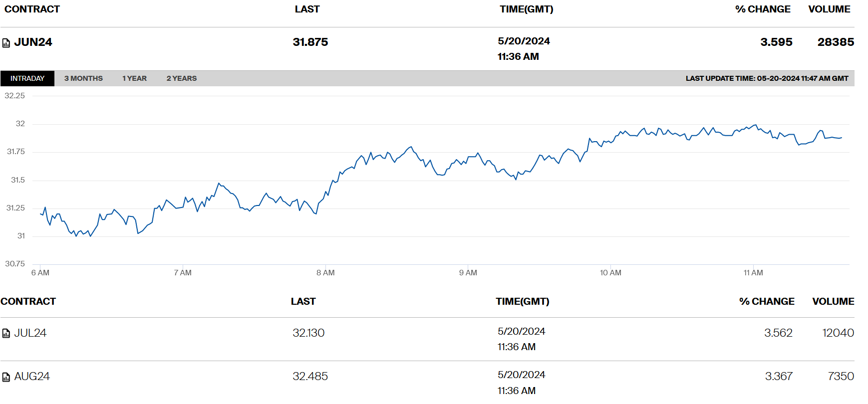Viewport: 868px width, 404px height.
Task: Click the top Last column header
Action: click(x=307, y=9)
